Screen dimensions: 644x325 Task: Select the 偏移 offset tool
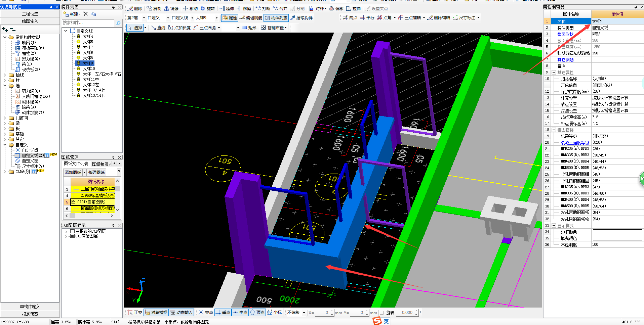click(x=336, y=8)
